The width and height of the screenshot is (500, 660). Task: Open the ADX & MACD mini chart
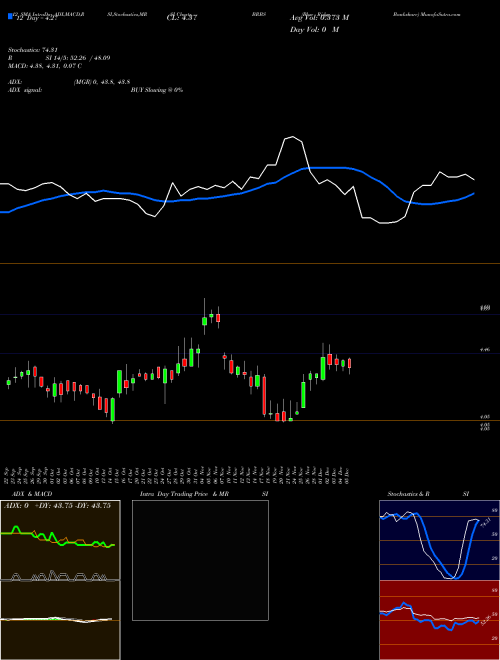tap(60, 580)
